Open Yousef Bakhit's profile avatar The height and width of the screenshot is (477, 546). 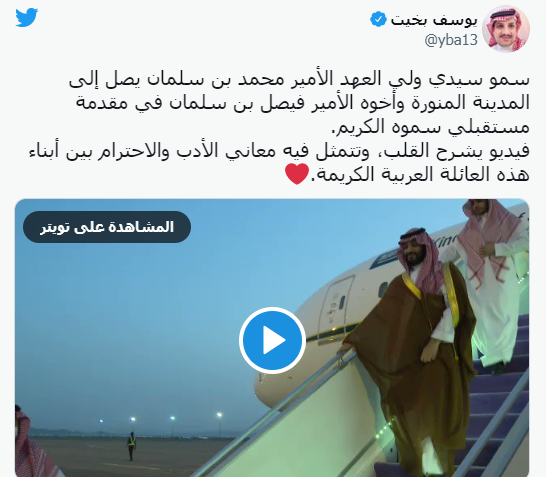coord(506,29)
